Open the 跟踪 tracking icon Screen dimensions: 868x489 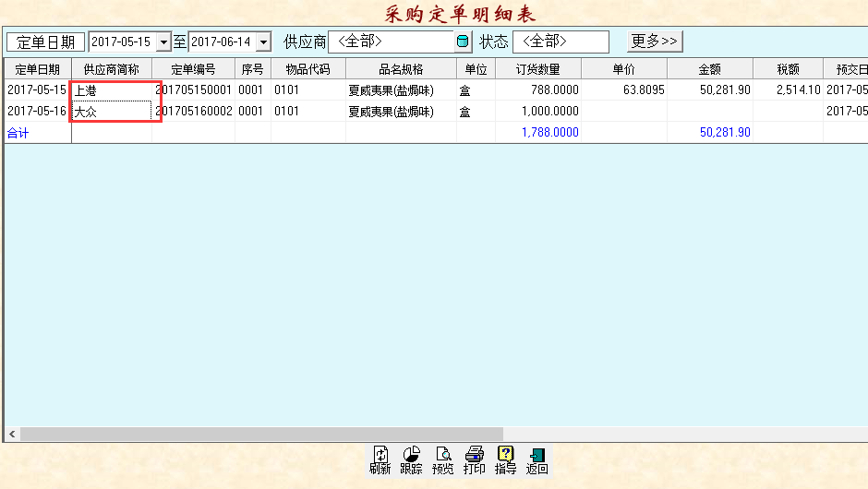pyautogui.click(x=411, y=460)
